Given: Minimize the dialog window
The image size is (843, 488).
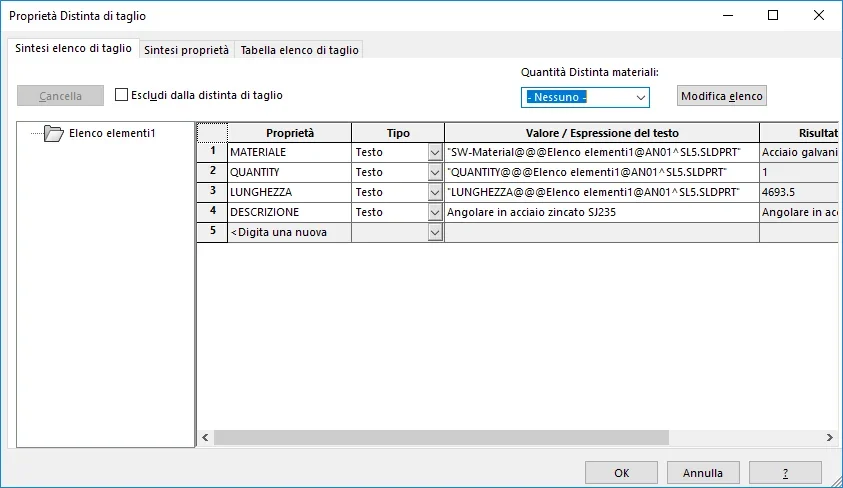Looking at the screenshot, I should tap(728, 16).
